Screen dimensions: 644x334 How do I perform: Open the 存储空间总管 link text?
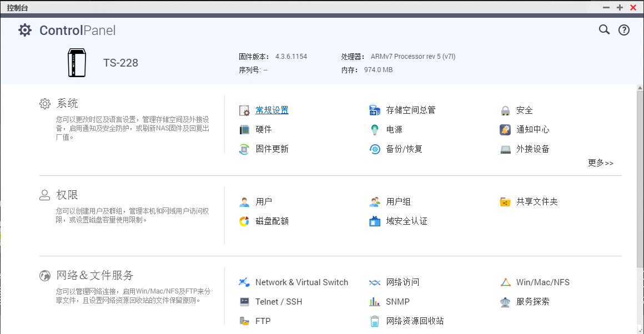411,110
